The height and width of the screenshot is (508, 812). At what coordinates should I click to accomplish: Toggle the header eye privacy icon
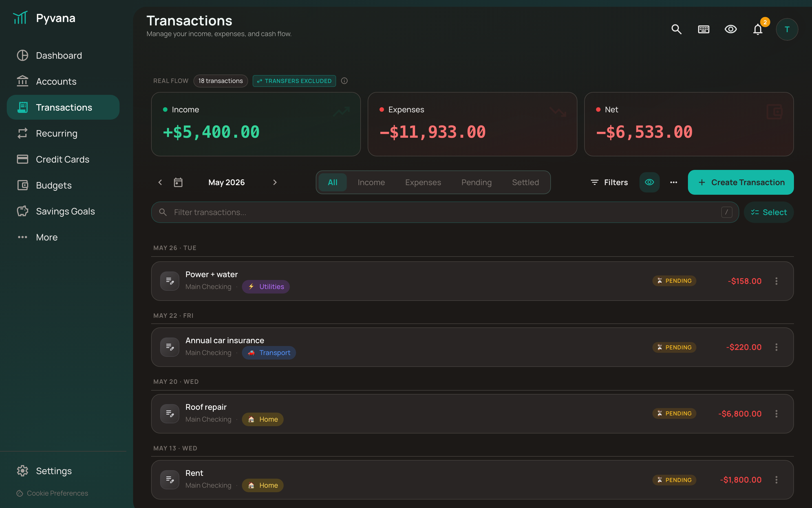pyautogui.click(x=731, y=29)
